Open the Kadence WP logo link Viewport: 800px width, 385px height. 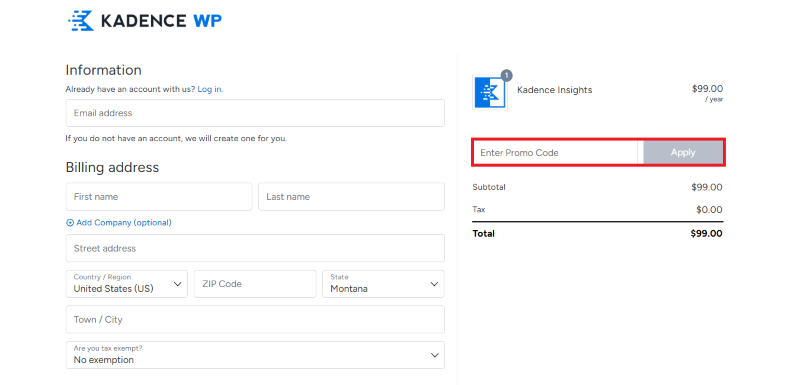(145, 21)
